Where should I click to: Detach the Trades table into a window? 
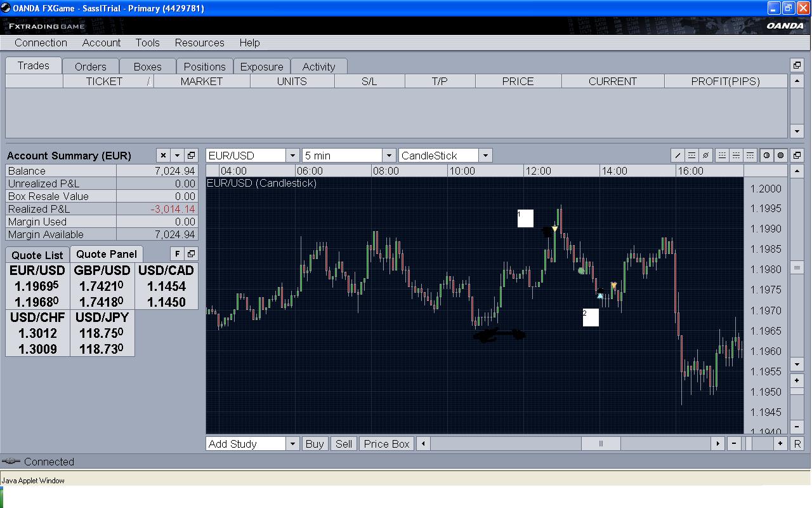point(797,65)
